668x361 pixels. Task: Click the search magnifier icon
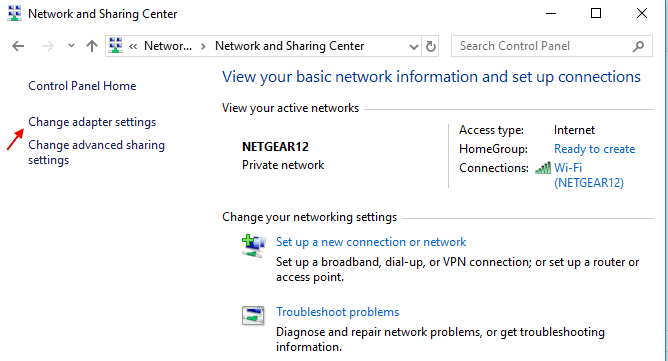tap(638, 46)
